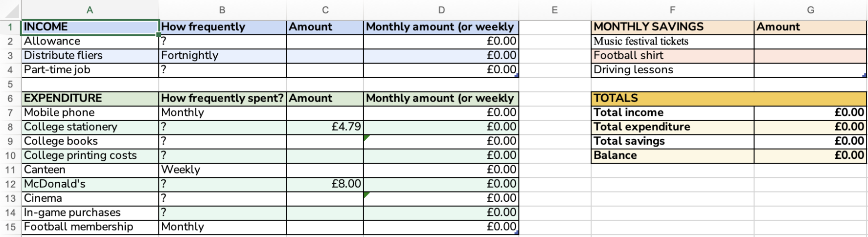Select row 5 header

click(x=10, y=84)
